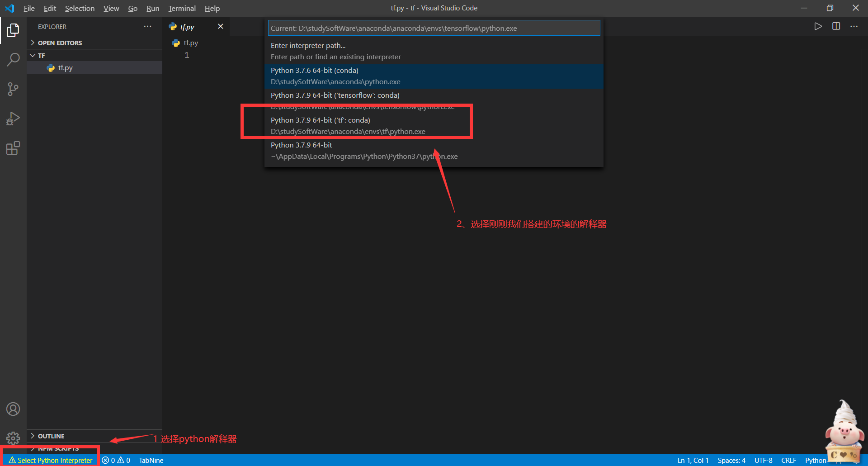Click UTF-8 encoding indicator
This screenshot has height=466, width=868.
[x=764, y=460]
